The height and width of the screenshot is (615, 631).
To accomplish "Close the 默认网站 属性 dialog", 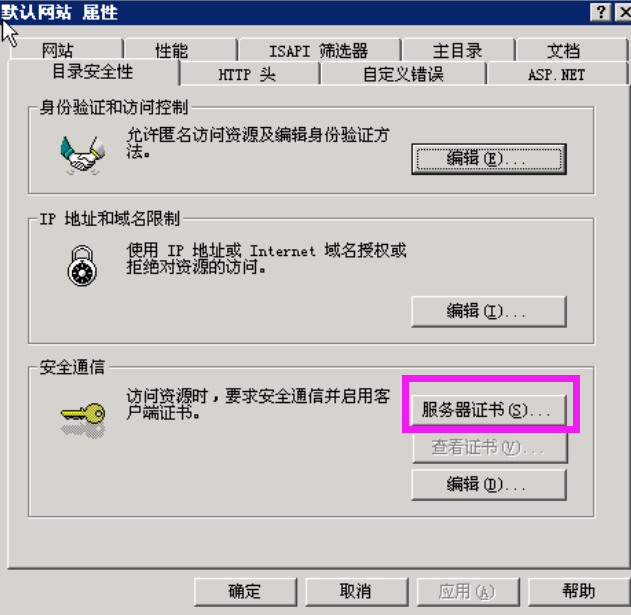I will 624,12.
